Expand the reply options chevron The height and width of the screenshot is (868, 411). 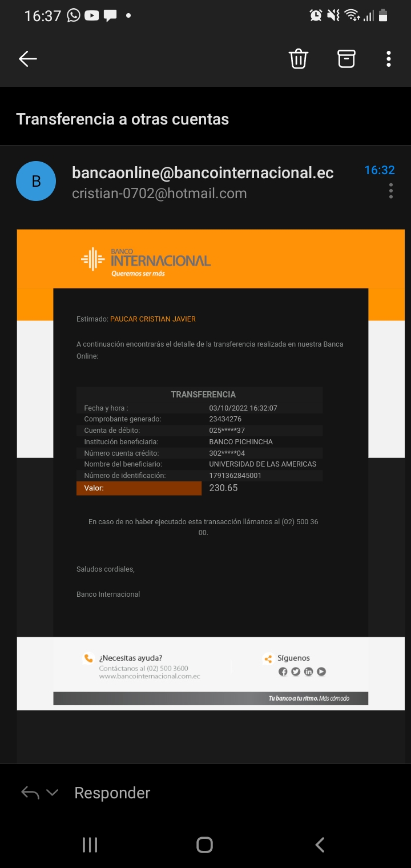click(x=52, y=793)
